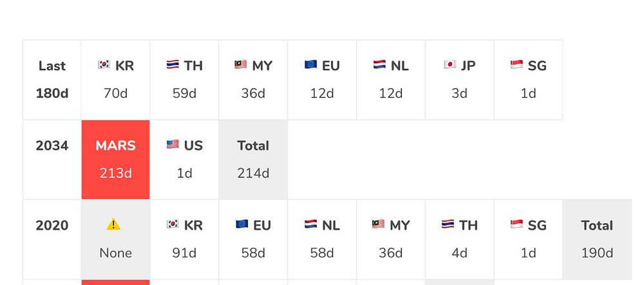Screen dimensions: 644x285
Task: Select the red MARS 213d cell
Action: pos(116,160)
